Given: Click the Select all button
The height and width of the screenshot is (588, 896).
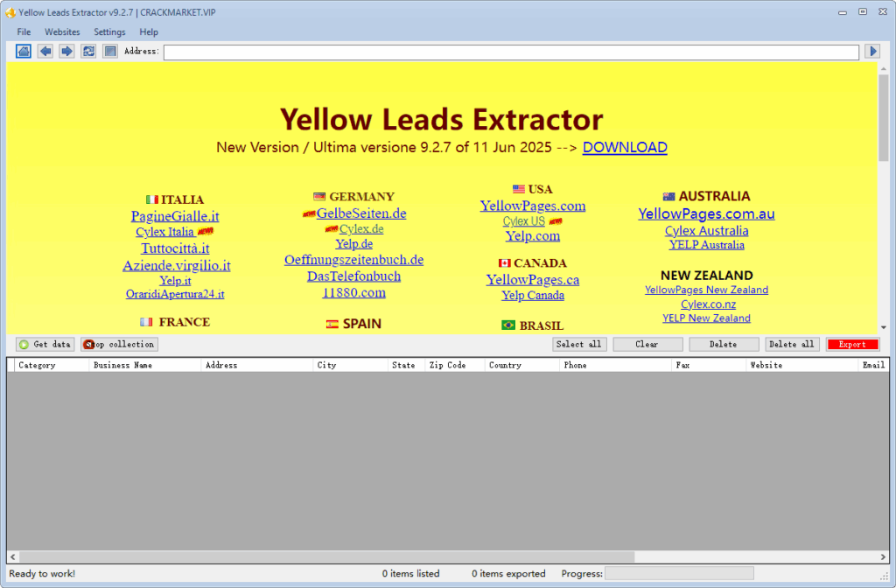Looking at the screenshot, I should coord(578,344).
